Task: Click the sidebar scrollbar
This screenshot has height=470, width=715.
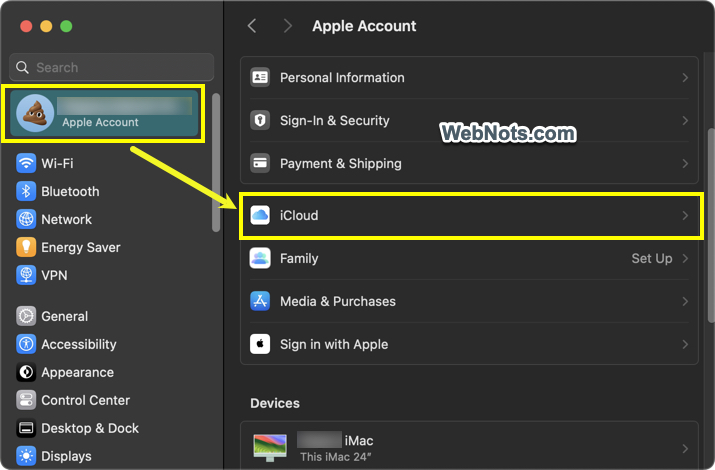Action: pyautogui.click(x=216, y=162)
